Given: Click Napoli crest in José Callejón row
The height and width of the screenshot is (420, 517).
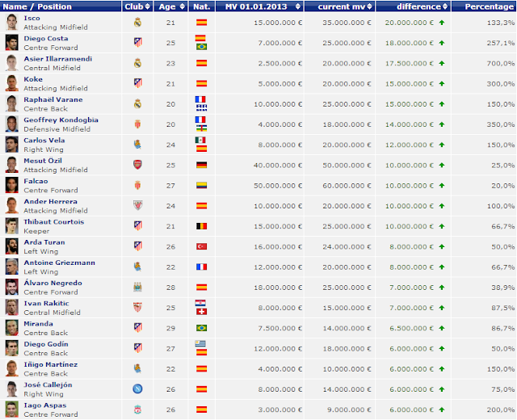Looking at the screenshot, I should (x=137, y=389).
